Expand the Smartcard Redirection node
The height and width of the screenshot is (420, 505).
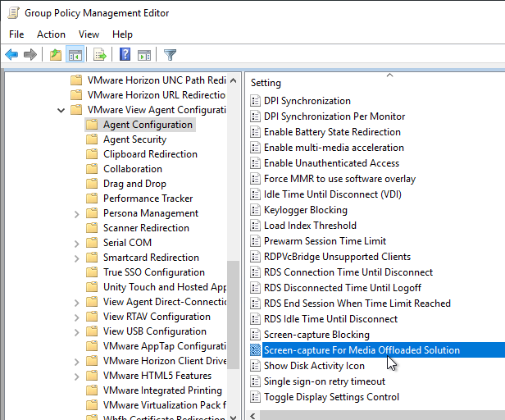point(77,258)
